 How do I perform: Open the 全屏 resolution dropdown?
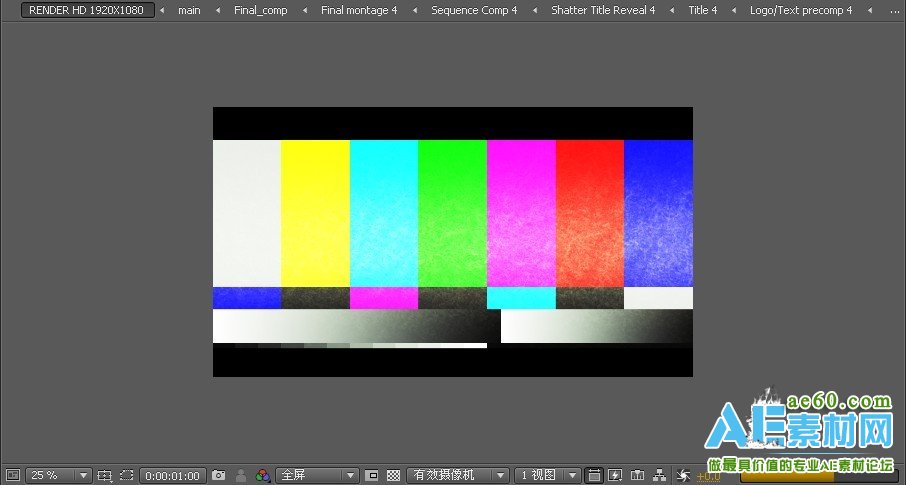(x=317, y=475)
